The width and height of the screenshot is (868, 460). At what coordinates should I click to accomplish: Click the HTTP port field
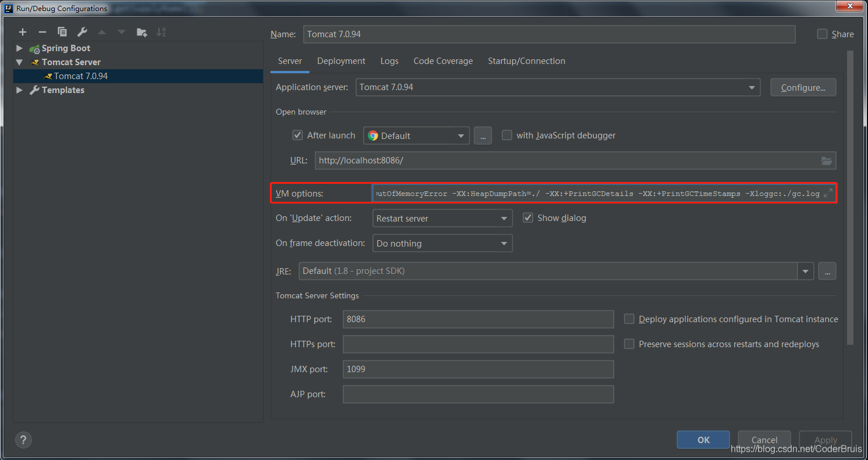coord(478,319)
